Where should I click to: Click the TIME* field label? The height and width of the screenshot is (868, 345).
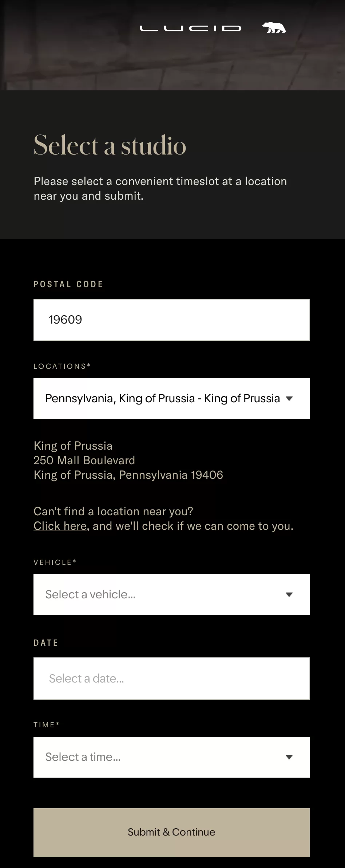47,725
